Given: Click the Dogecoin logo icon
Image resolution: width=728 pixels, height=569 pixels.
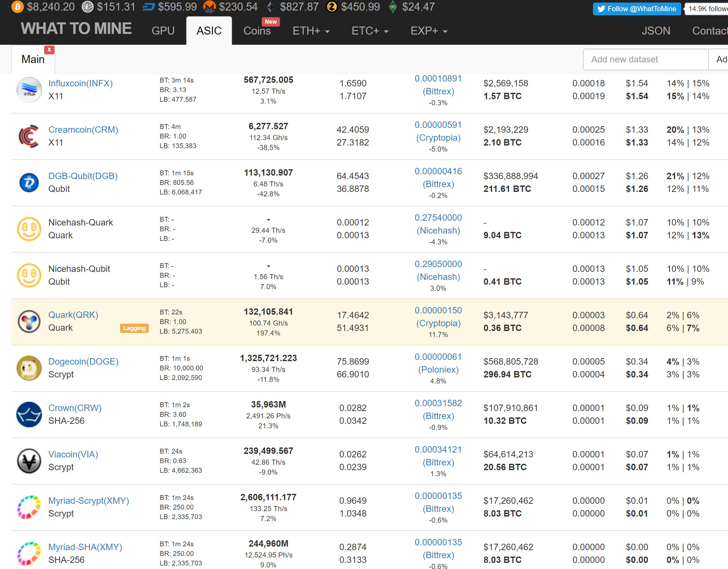Looking at the screenshot, I should (29, 368).
